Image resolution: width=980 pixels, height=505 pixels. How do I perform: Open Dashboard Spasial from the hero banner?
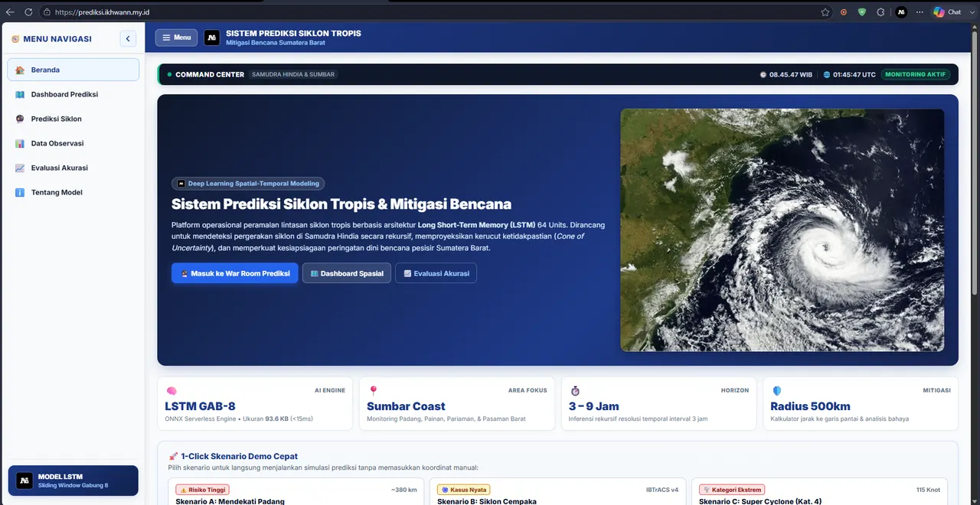[347, 273]
